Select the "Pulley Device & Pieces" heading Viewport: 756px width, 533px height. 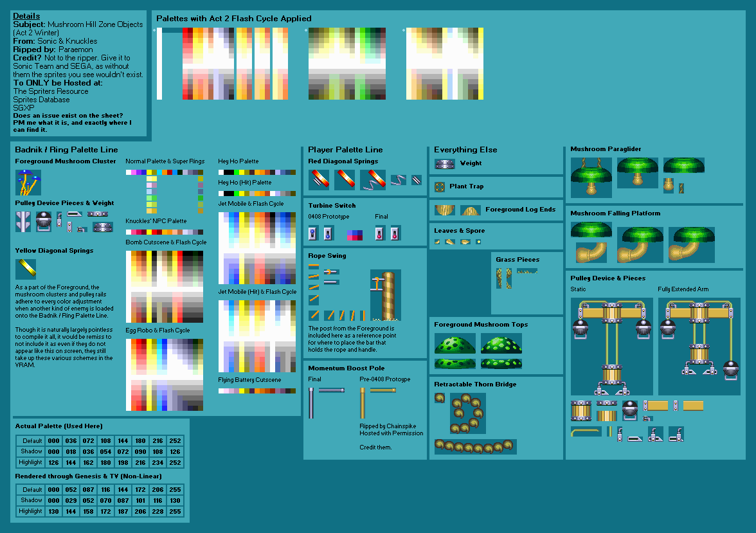click(x=607, y=278)
